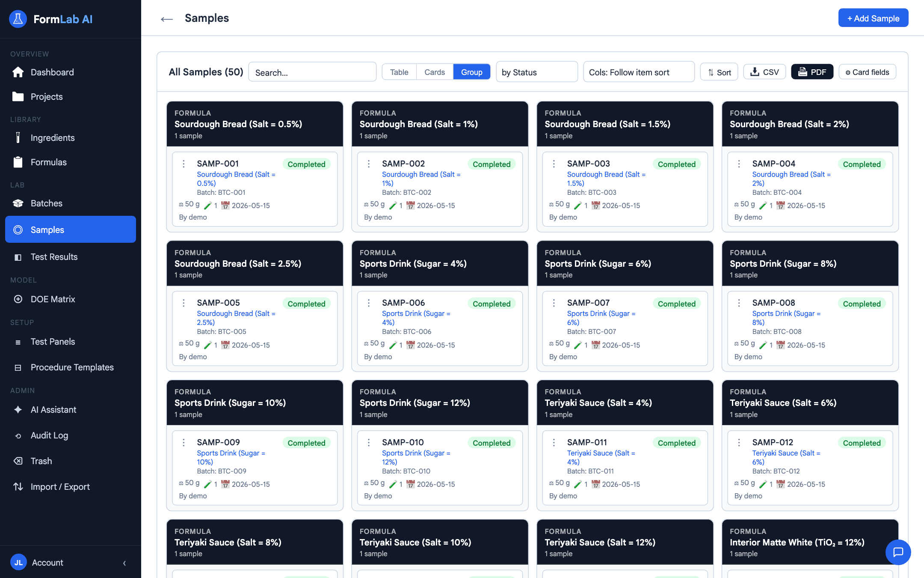Open the SAMP-001 kebab menu
Image resolution: width=924 pixels, height=578 pixels.
point(184,164)
